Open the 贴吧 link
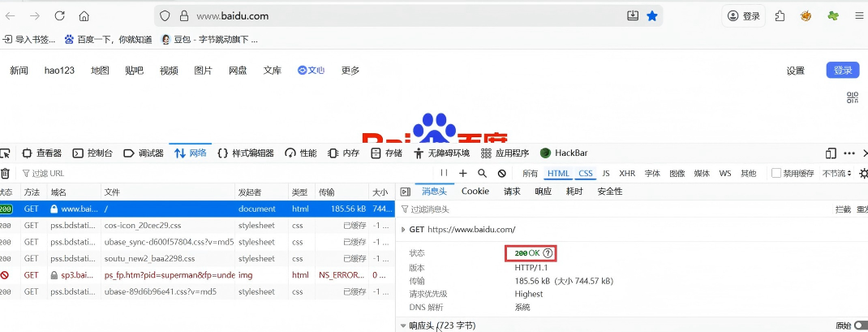 134,71
